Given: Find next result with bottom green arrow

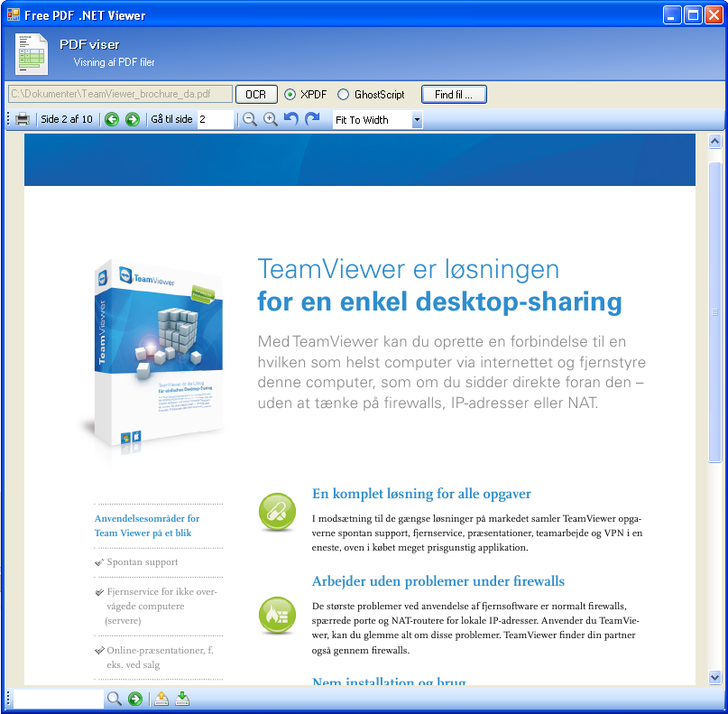Looking at the screenshot, I should tap(135, 699).
